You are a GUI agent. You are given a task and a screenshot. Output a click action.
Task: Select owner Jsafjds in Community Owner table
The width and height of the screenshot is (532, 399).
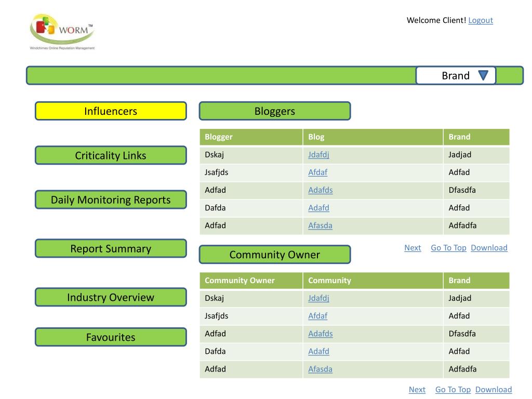tap(216, 316)
